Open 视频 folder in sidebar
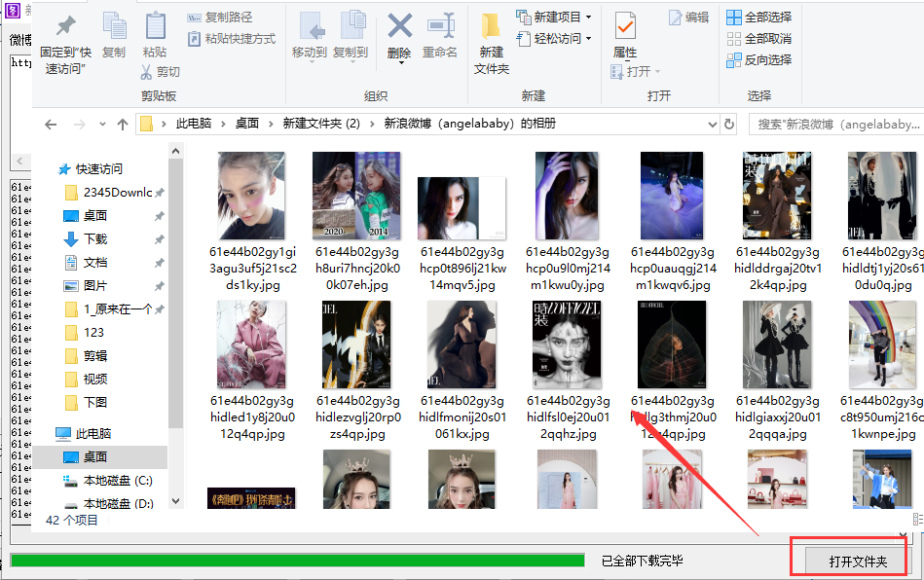The image size is (924, 580). point(86,379)
